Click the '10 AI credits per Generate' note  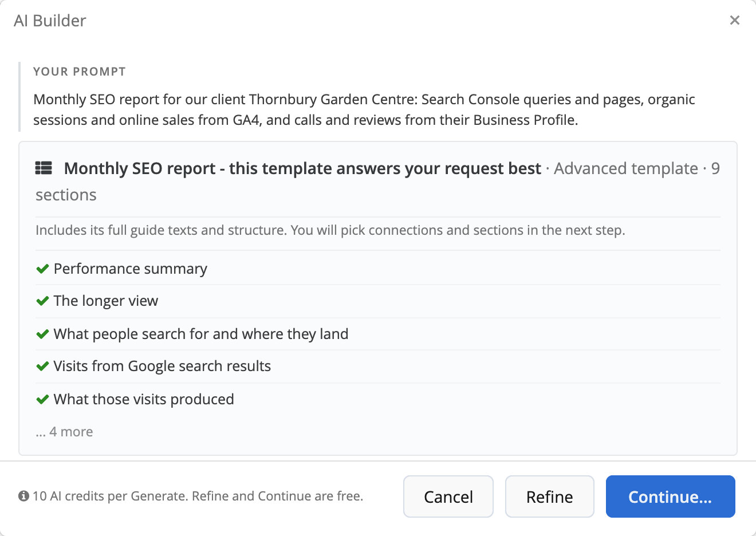[x=198, y=496]
